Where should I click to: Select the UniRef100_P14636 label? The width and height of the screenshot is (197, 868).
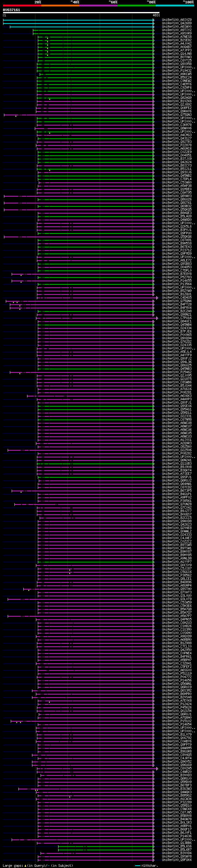coord(177,836)
